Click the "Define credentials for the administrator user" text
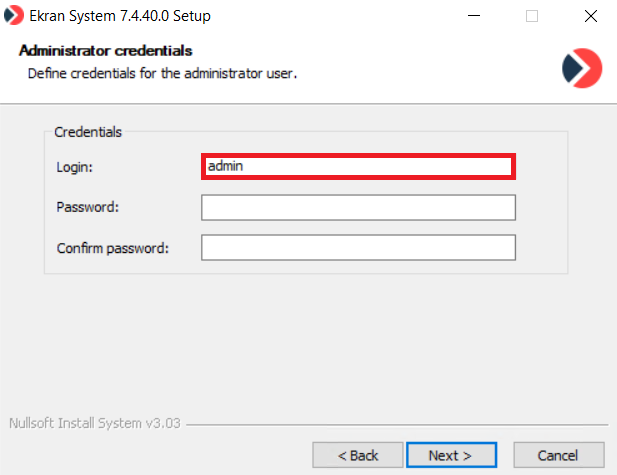The image size is (617, 475). coord(162,73)
